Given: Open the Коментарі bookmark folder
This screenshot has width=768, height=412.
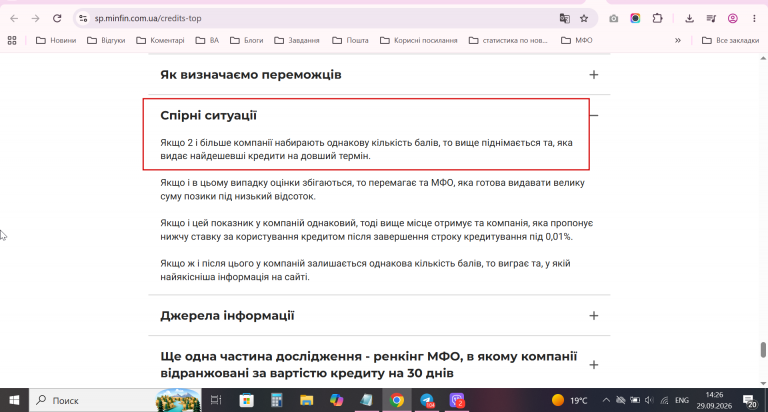Looking at the screenshot, I should (x=160, y=40).
